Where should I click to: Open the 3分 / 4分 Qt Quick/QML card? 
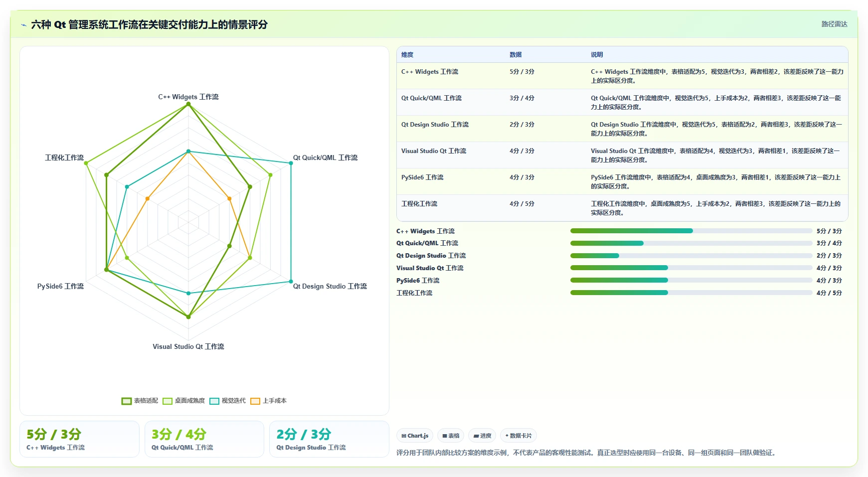(x=204, y=439)
